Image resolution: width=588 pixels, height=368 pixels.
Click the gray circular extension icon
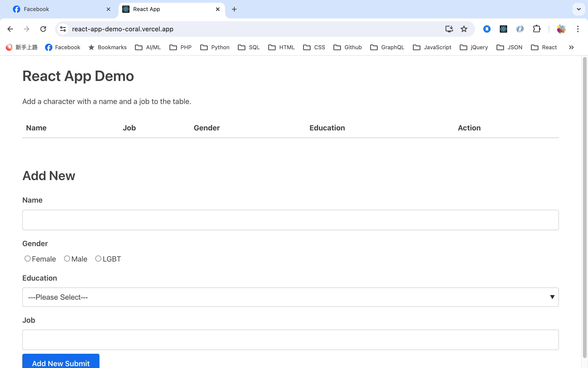pyautogui.click(x=520, y=29)
